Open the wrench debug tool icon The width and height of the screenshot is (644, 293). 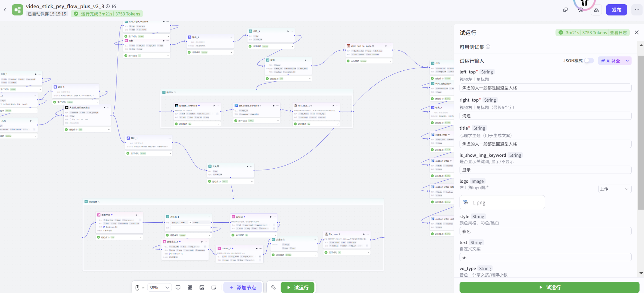[x=273, y=287]
